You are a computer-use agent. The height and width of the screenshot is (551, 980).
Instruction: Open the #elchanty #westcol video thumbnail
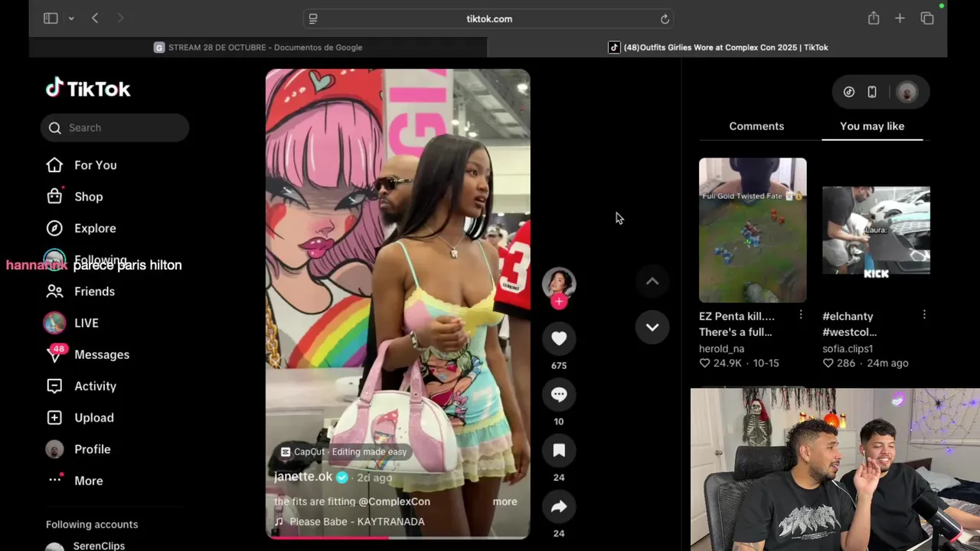tap(876, 230)
